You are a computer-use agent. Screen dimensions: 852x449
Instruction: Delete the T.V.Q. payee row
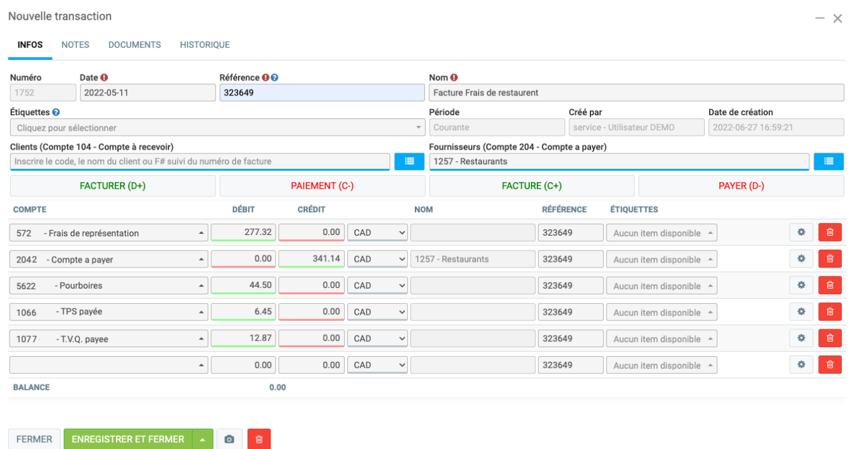(829, 338)
